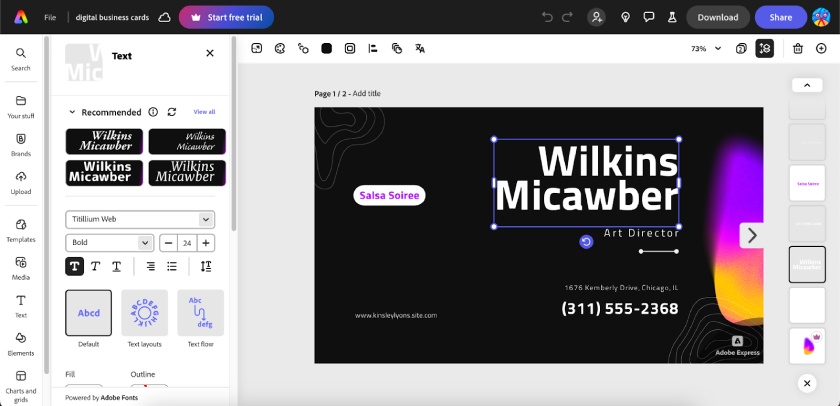The width and height of the screenshot is (840, 406).
Task: Open the Text tool in sidebar
Action: [x=20, y=307]
